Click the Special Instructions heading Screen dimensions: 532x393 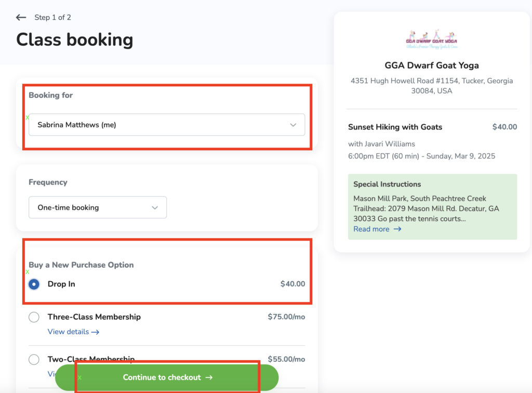click(387, 184)
